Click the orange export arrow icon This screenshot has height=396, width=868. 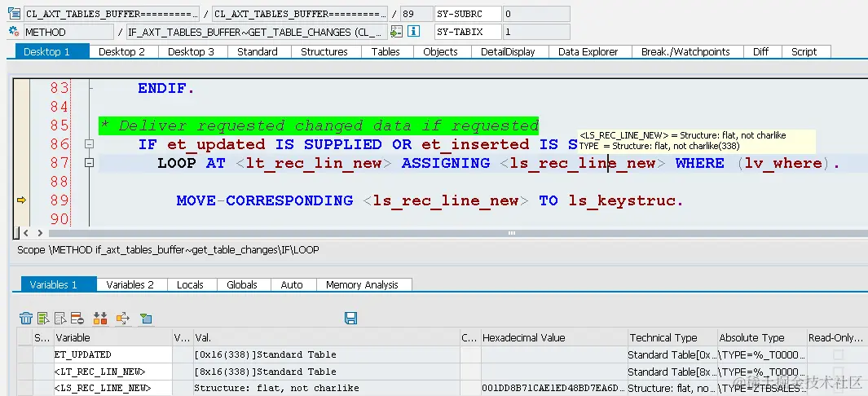(x=123, y=318)
